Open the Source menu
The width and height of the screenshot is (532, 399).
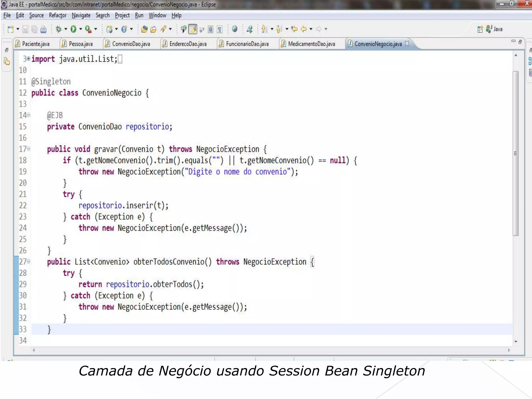(36, 15)
